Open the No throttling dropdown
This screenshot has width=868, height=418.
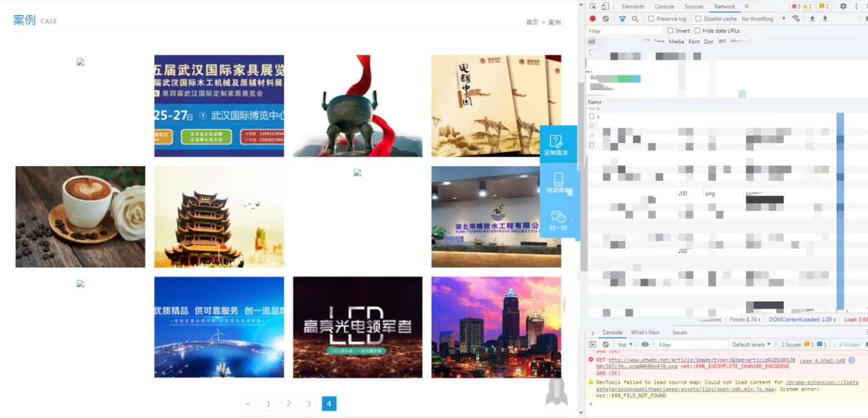click(763, 19)
